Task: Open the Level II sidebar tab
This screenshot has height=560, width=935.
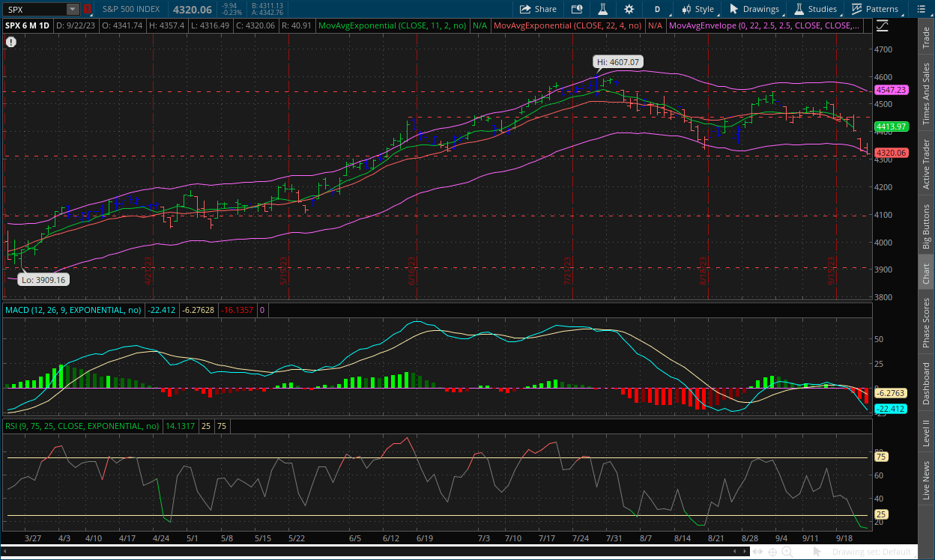Action: 926,433
